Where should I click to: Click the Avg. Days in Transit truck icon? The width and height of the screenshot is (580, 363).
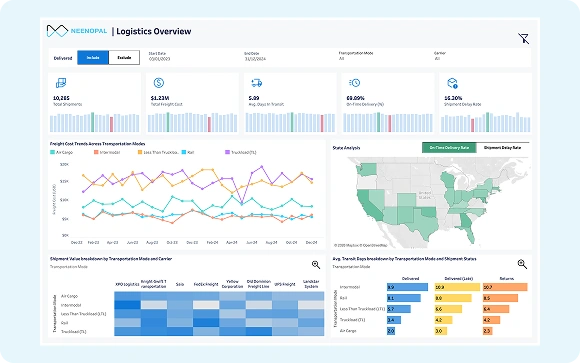point(256,83)
